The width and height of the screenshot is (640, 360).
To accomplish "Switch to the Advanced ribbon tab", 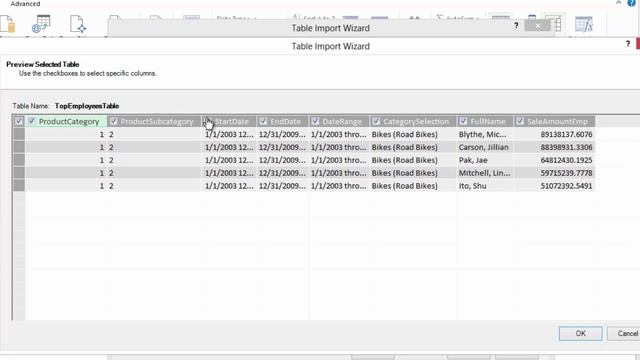I will click(x=25, y=4).
